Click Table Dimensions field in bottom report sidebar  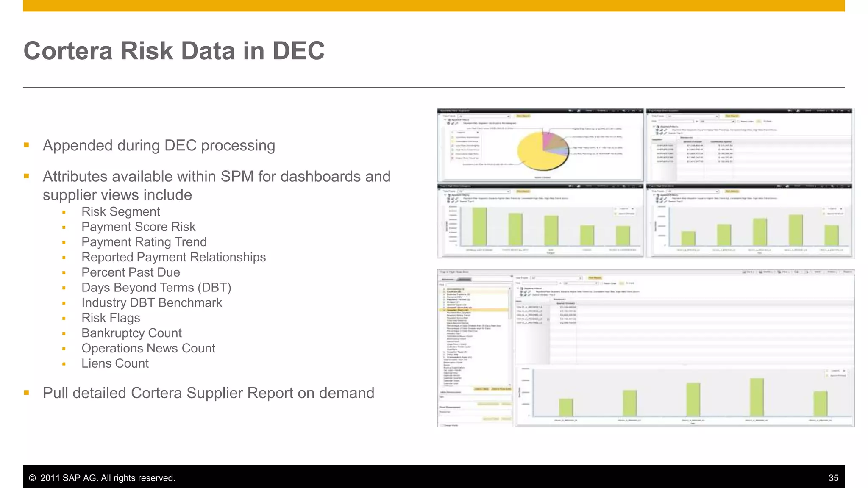coord(476,397)
